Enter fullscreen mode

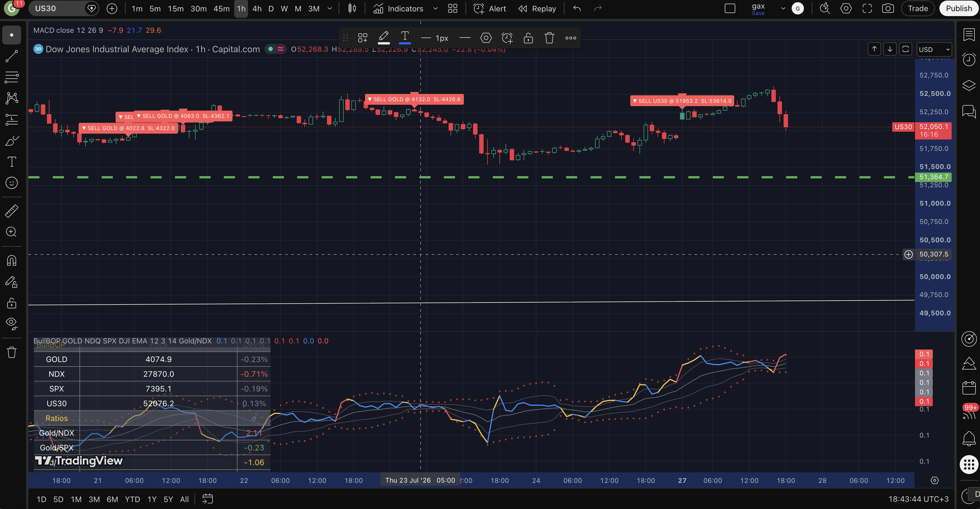[x=867, y=8]
